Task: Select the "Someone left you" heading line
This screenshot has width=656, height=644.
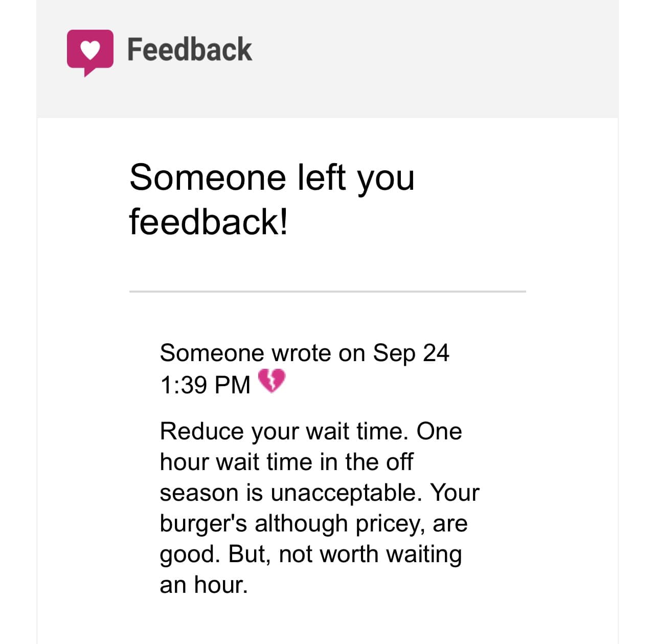Action: click(x=272, y=177)
